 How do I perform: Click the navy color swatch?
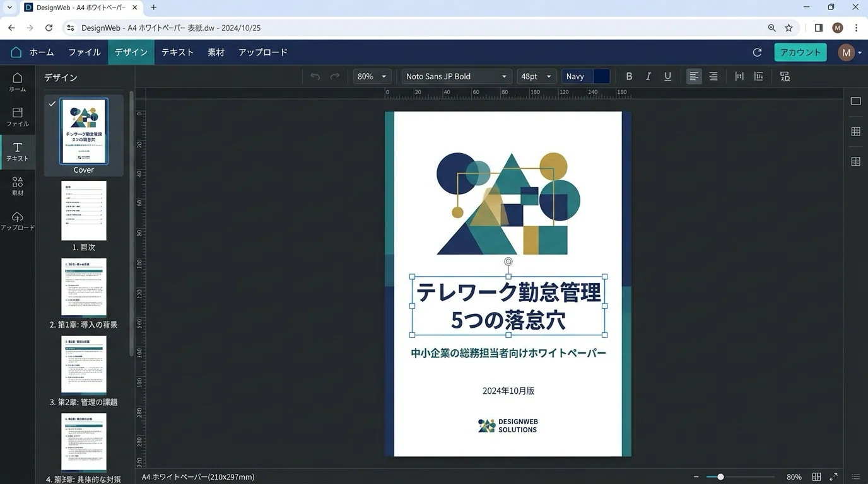pyautogui.click(x=602, y=76)
